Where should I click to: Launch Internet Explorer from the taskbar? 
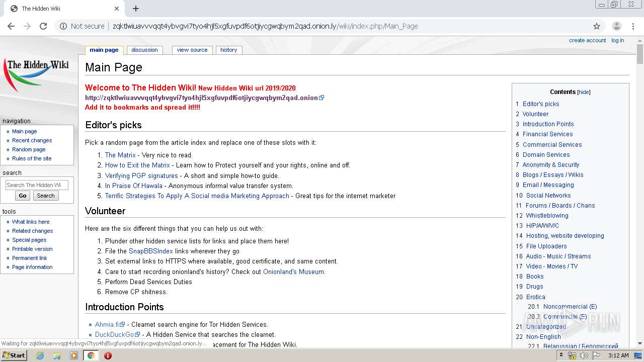click(x=40, y=355)
